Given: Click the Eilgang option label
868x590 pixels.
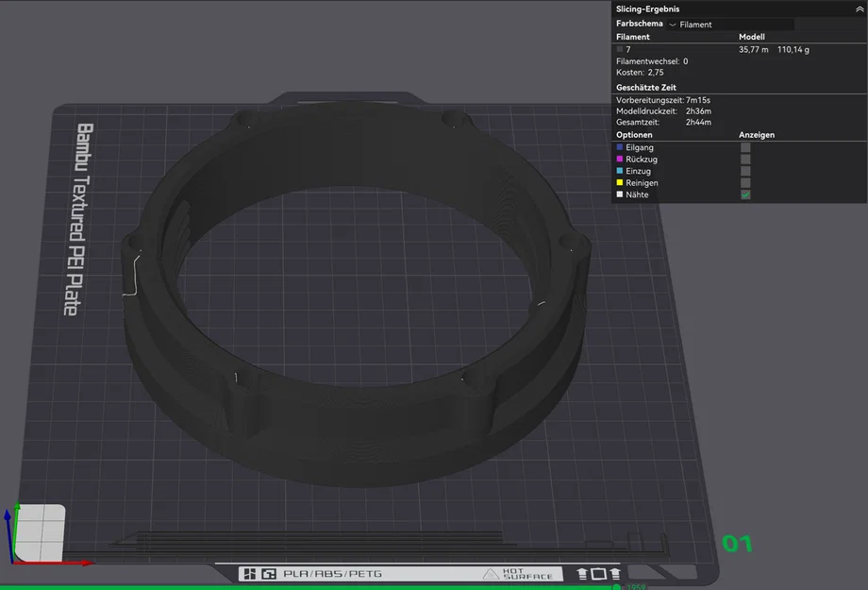Looking at the screenshot, I should (640, 147).
